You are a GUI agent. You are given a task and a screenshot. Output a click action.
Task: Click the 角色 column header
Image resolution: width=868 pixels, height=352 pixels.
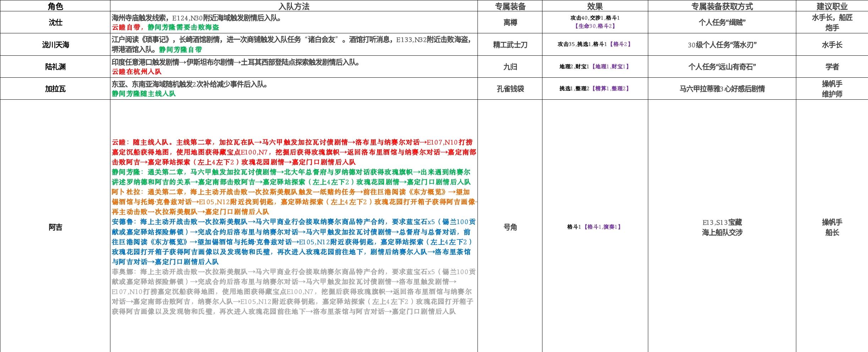[55, 6]
